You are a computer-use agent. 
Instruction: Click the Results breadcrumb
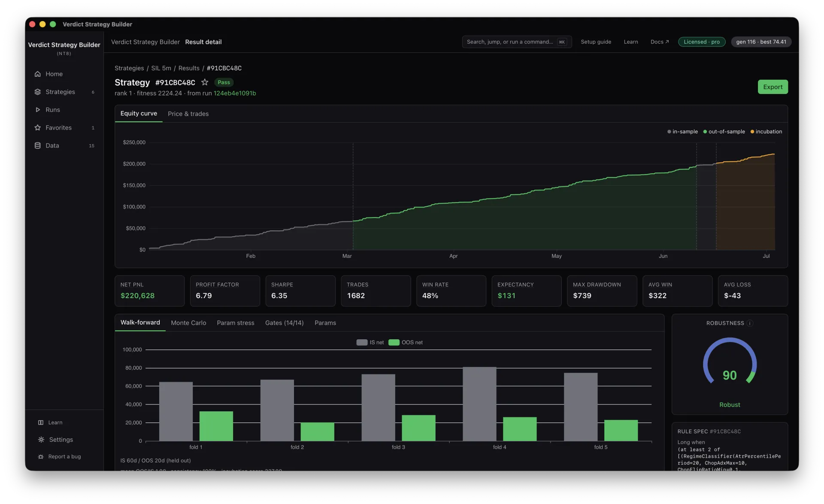pos(189,68)
